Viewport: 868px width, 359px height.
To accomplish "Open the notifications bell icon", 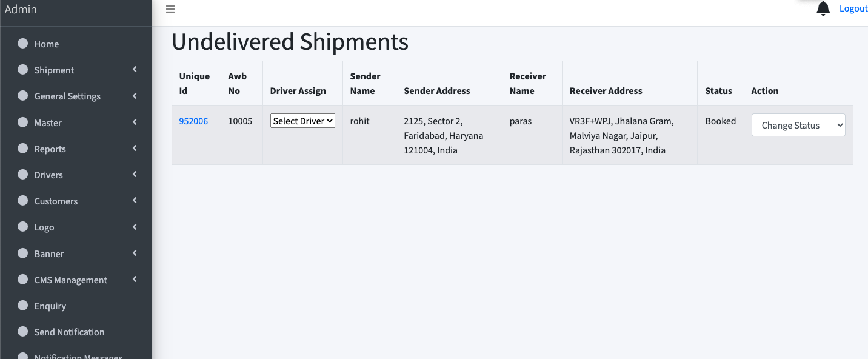I will [x=823, y=8].
